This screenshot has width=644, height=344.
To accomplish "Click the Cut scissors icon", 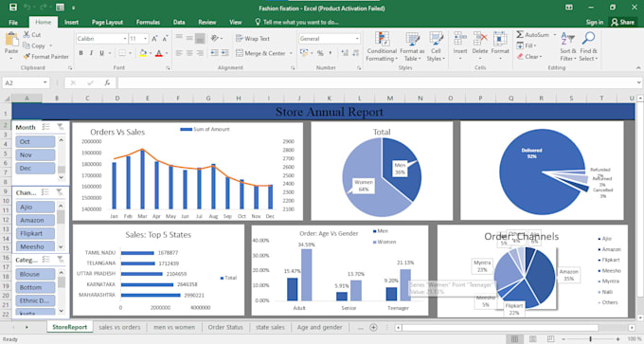I will click(27, 34).
